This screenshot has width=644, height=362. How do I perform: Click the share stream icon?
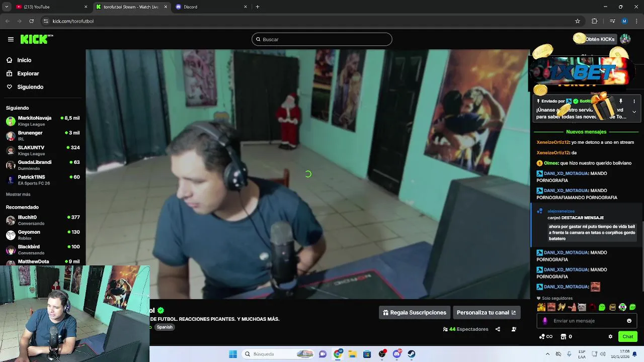click(x=498, y=329)
